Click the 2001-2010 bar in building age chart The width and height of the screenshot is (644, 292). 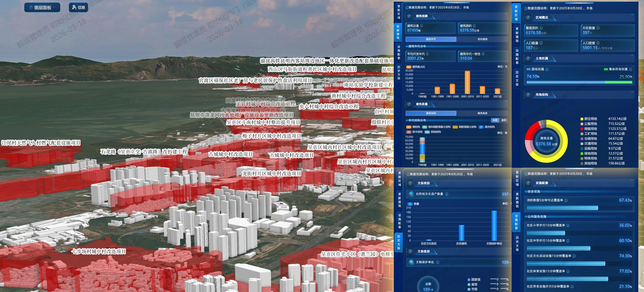click(x=467, y=82)
